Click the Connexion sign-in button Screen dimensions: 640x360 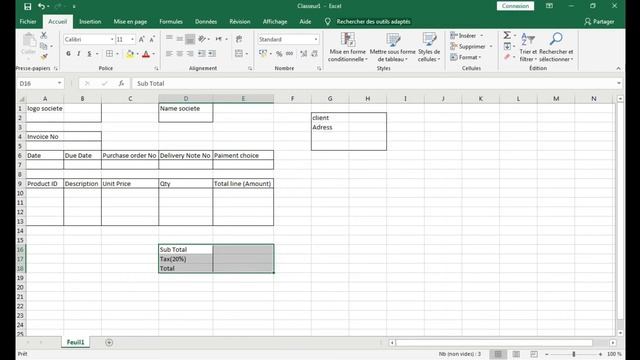point(515,6)
